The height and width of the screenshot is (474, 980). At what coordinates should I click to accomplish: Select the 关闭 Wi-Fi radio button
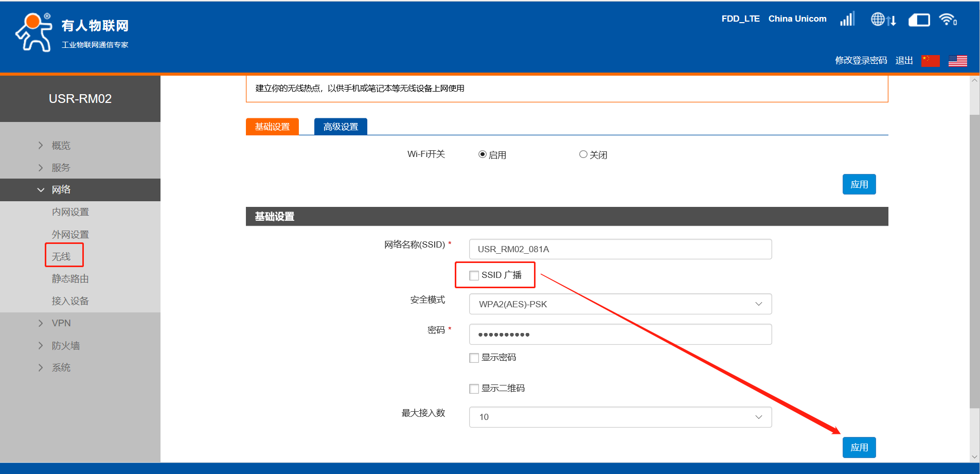pos(583,154)
